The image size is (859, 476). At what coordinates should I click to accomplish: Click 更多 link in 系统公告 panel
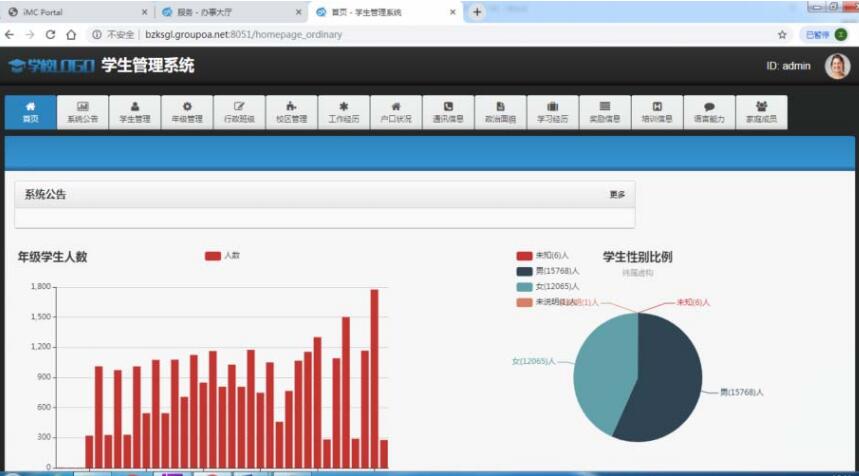617,195
